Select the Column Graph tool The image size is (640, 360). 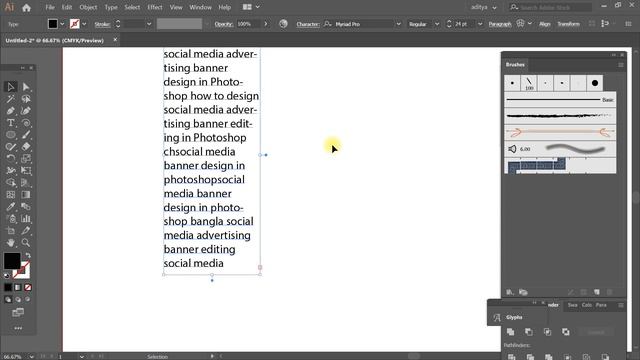(26, 219)
